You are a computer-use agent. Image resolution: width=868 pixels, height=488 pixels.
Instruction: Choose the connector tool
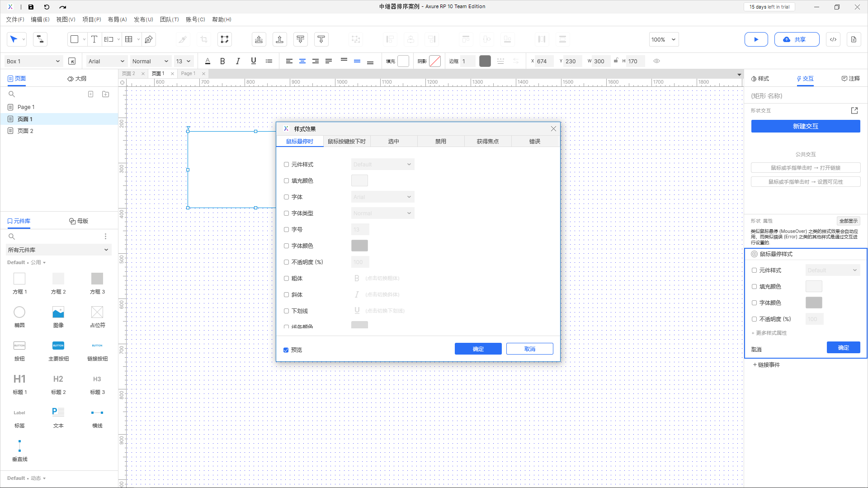[x=40, y=39]
